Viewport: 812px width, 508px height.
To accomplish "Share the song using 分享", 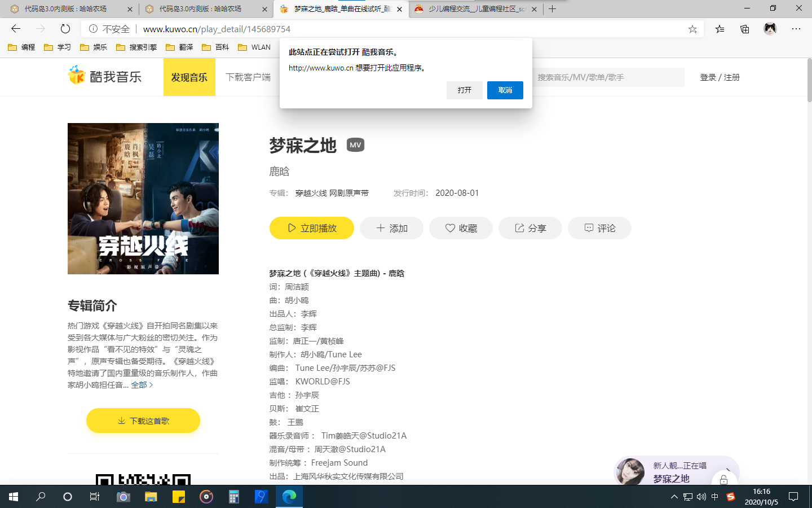I will tap(530, 228).
